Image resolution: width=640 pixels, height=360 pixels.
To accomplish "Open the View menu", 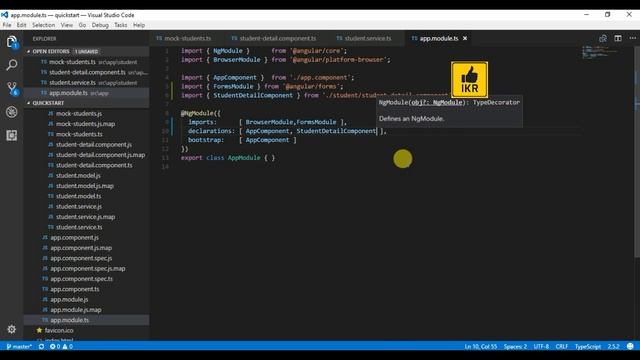I will click(x=67, y=25).
